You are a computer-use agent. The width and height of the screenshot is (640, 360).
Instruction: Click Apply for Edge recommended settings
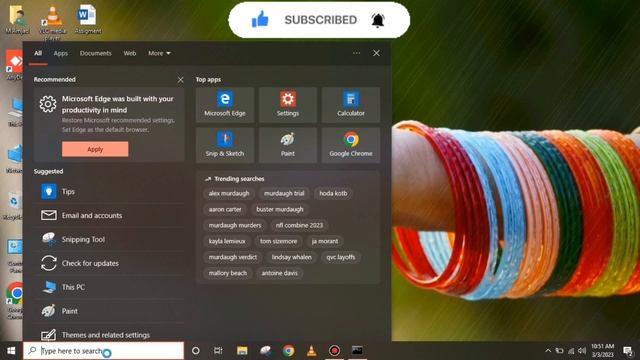95,149
